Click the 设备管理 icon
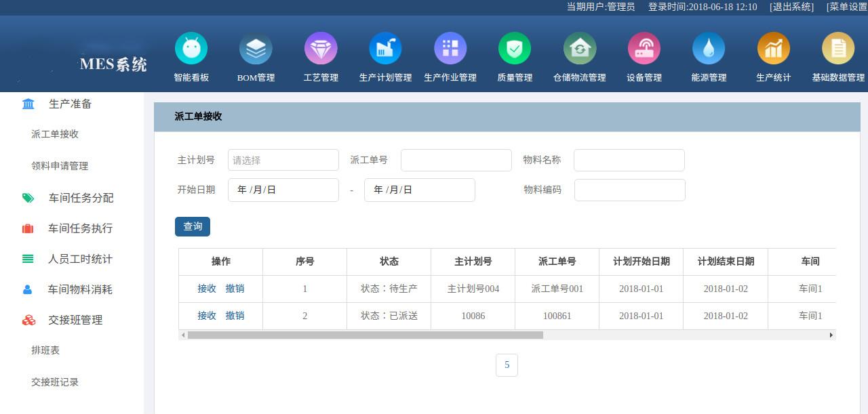Viewport: 868px width, 414px height. click(x=644, y=49)
